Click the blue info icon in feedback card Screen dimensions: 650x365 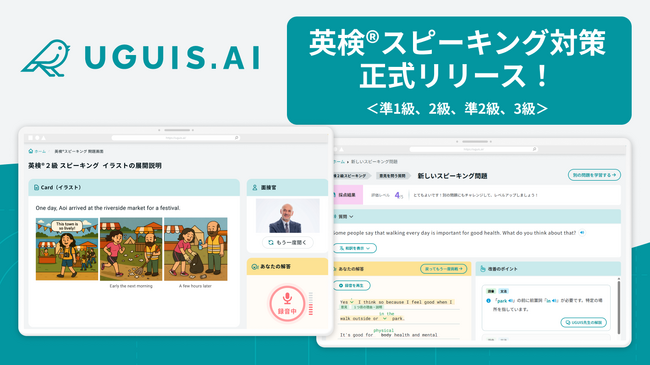488,301
